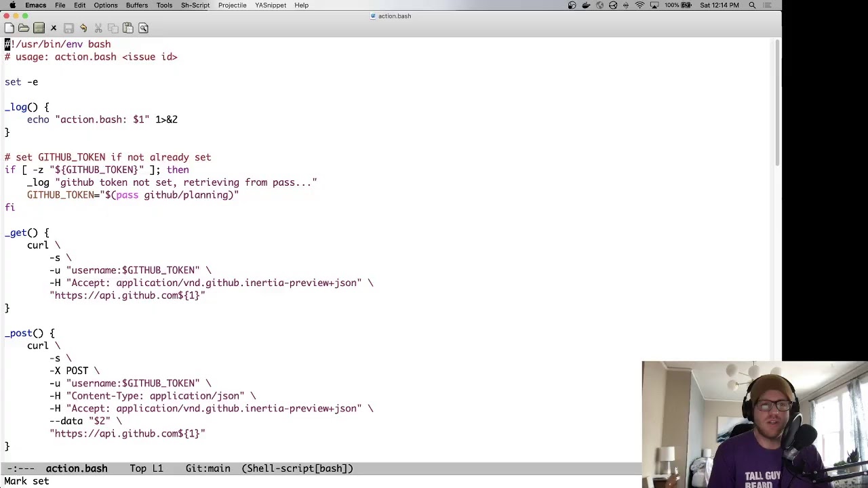Open the Tools menu

point(164,5)
